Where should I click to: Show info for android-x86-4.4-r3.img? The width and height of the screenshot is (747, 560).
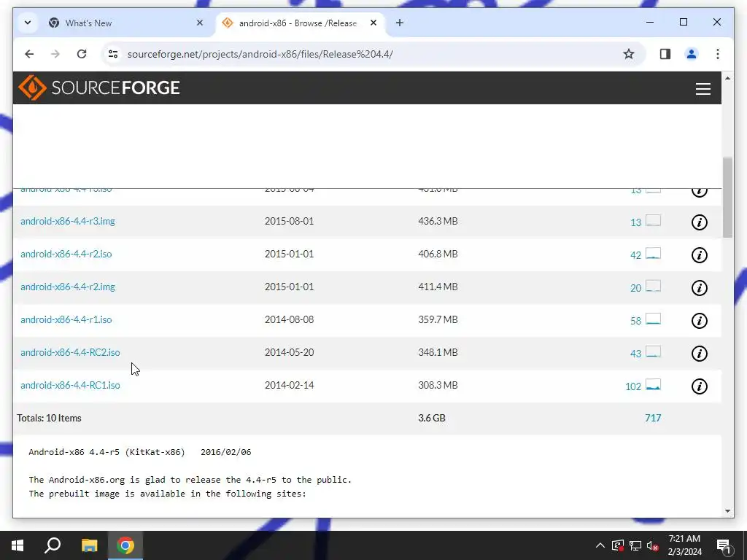click(699, 222)
